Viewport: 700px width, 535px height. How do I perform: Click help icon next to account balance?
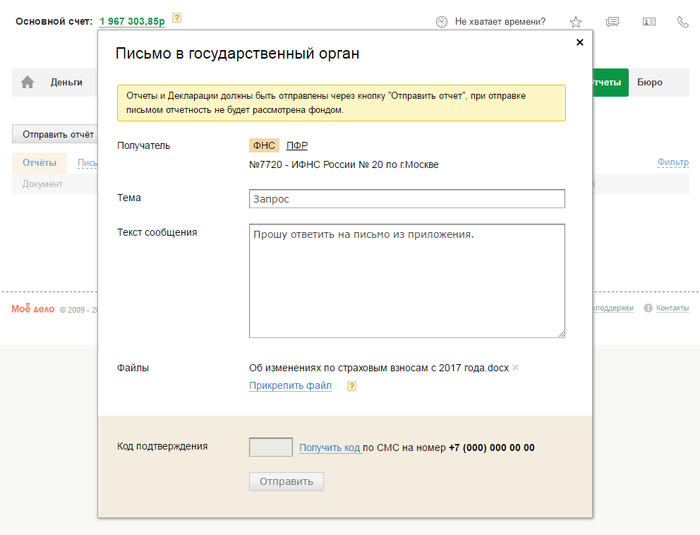point(177,18)
